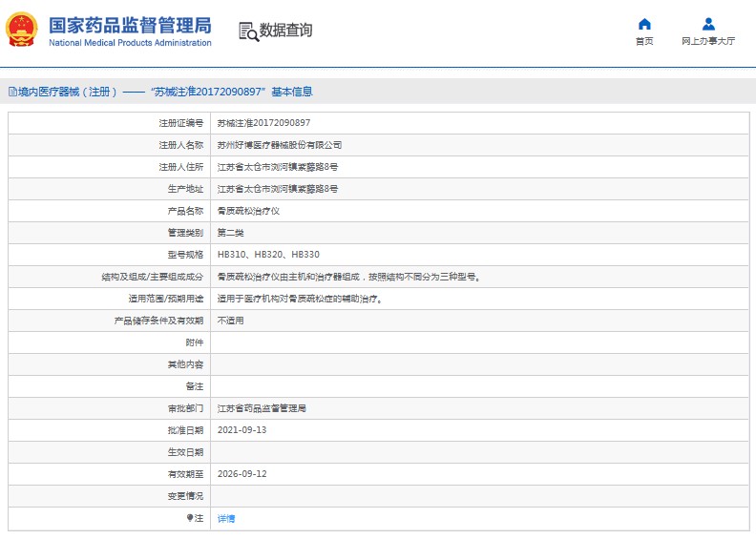Select 苏州好博医疗器械股份有限公司 company name
The image size is (756, 539).
[x=279, y=145]
